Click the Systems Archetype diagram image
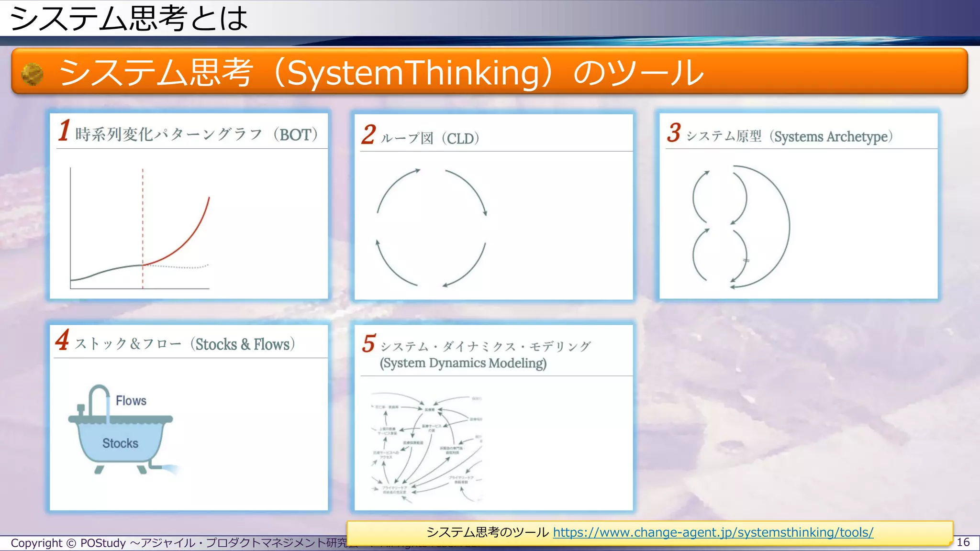Viewport: 980px width, 551px height. 741,227
